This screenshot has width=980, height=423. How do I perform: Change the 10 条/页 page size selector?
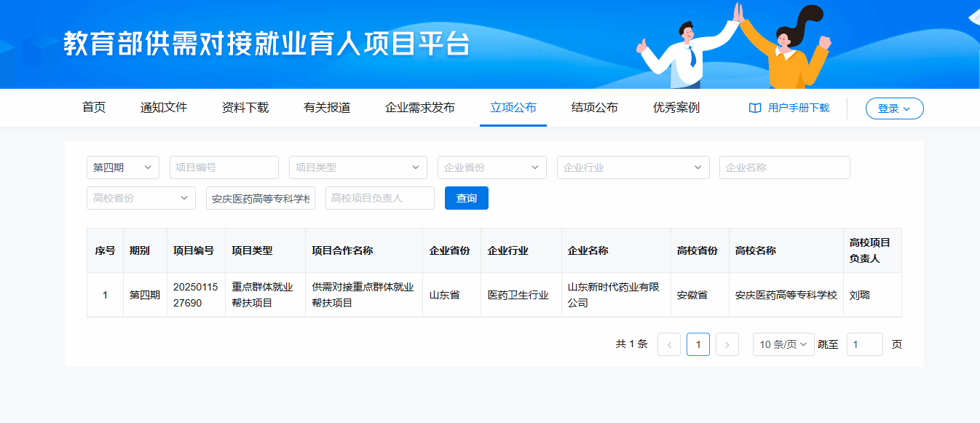coord(783,344)
